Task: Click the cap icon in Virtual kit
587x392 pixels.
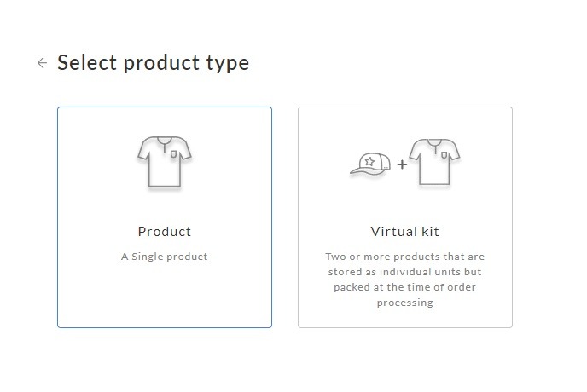Action: [370, 164]
